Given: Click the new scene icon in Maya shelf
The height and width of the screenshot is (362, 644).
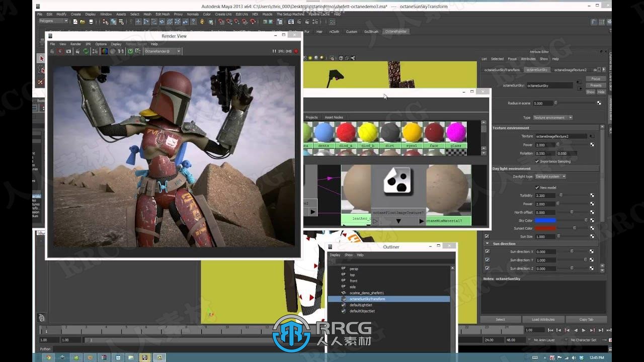Looking at the screenshot, I should click(x=75, y=22).
